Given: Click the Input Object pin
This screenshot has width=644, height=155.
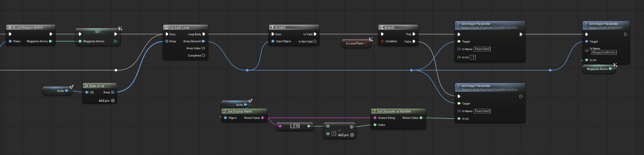Looking at the screenshot, I should 273,41.
